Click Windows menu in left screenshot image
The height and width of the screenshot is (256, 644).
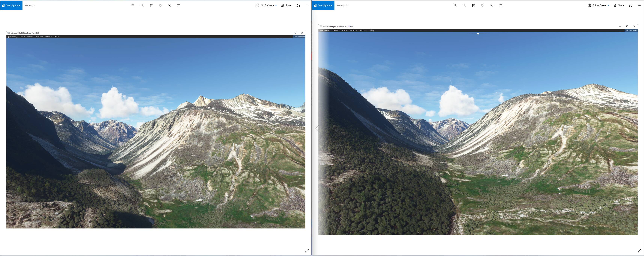[x=49, y=37]
